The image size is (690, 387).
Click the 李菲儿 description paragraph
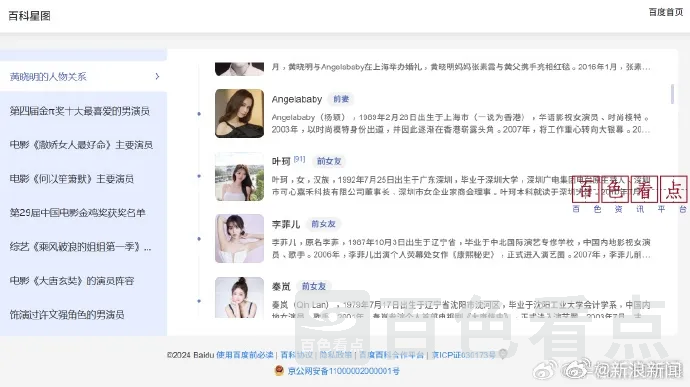[461, 249]
